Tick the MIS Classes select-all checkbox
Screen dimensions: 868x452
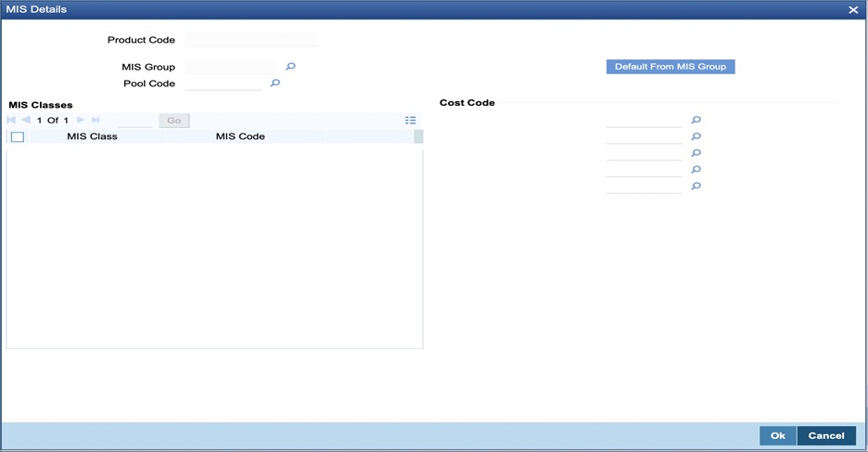click(18, 136)
